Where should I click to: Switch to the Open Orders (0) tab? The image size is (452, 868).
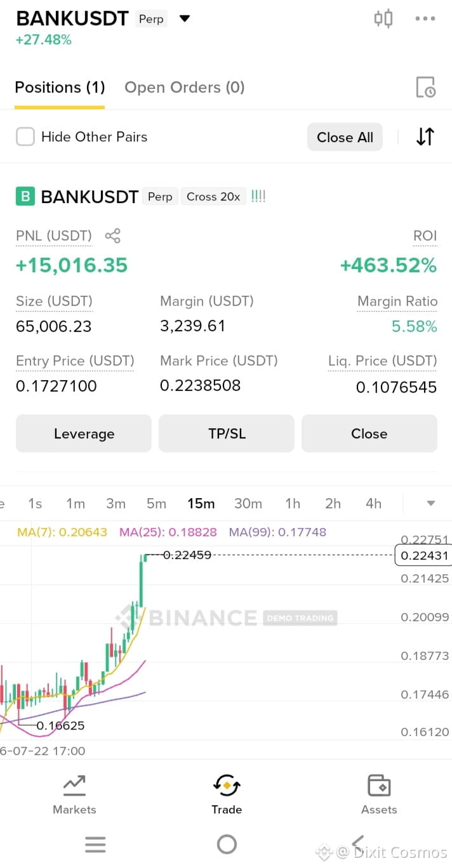(184, 87)
